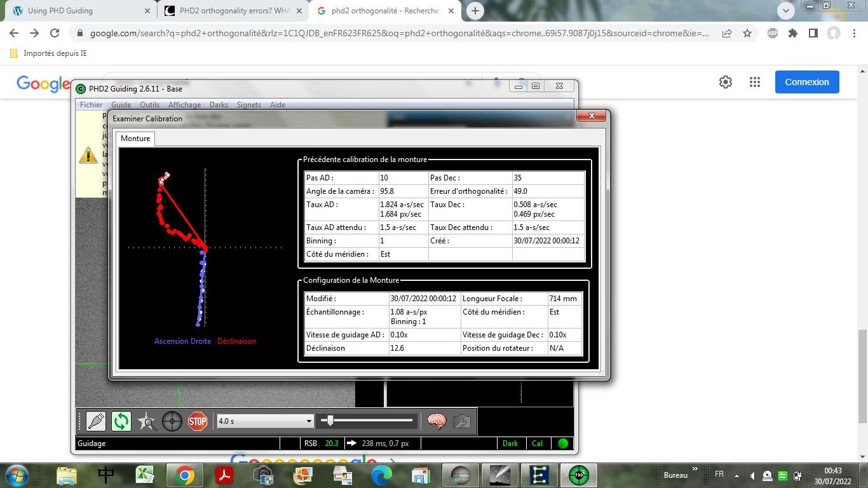Click the Cal indicator in PHD2 status bar
The image size is (868, 488).
click(x=538, y=444)
